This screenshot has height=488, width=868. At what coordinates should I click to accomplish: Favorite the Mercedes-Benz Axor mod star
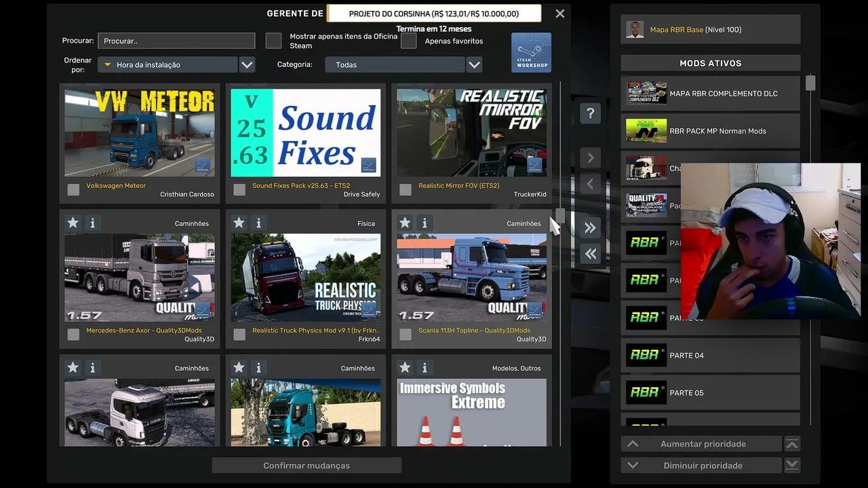[x=73, y=223]
